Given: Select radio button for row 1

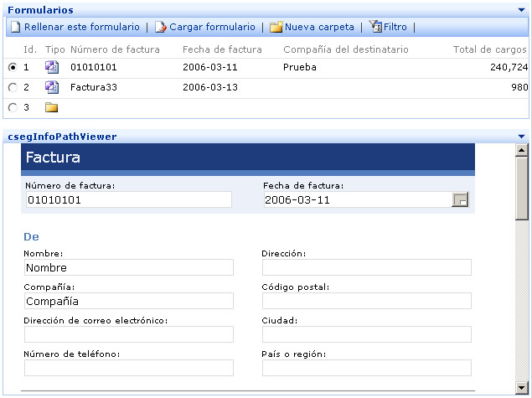Looking at the screenshot, I should point(13,67).
